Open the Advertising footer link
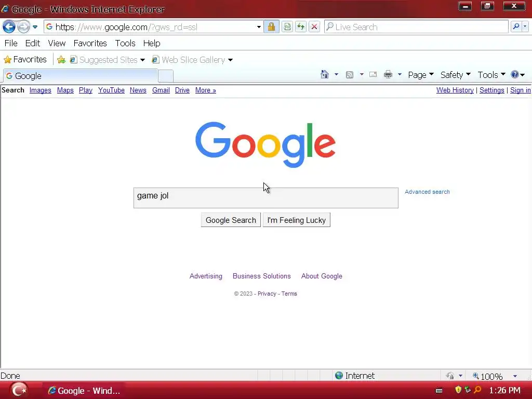The height and width of the screenshot is (399, 532). click(x=206, y=276)
